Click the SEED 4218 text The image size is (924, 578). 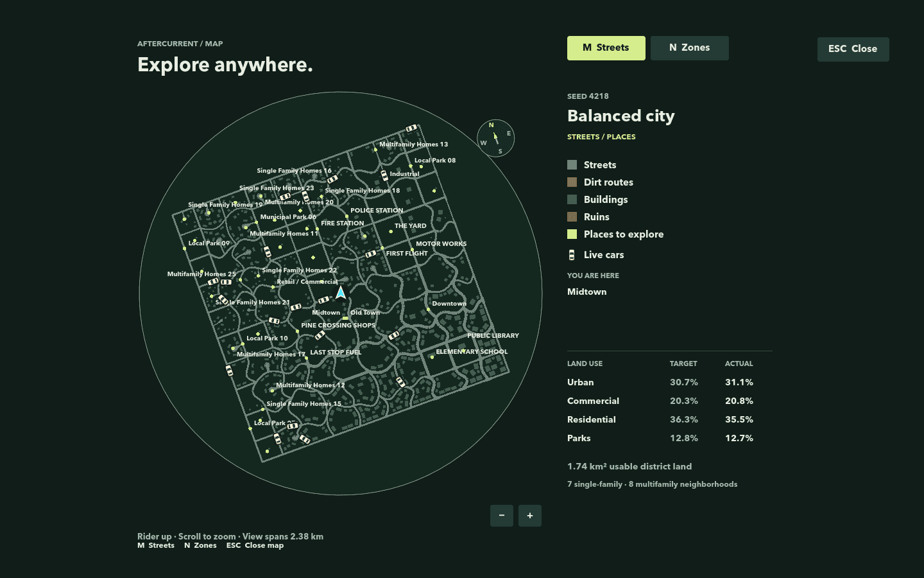588,96
